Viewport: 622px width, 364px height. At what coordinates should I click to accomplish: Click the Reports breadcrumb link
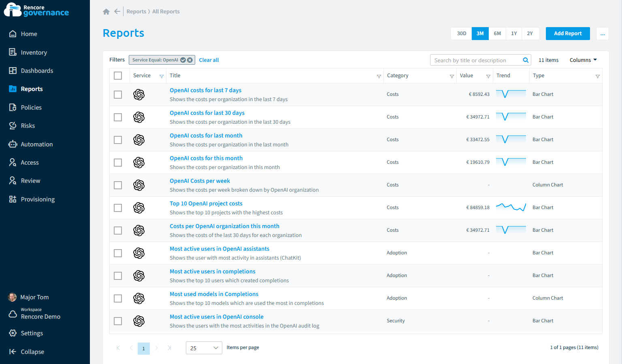pyautogui.click(x=136, y=12)
